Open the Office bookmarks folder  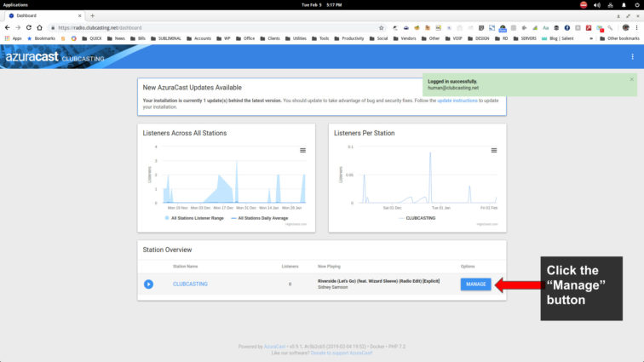[245, 38]
